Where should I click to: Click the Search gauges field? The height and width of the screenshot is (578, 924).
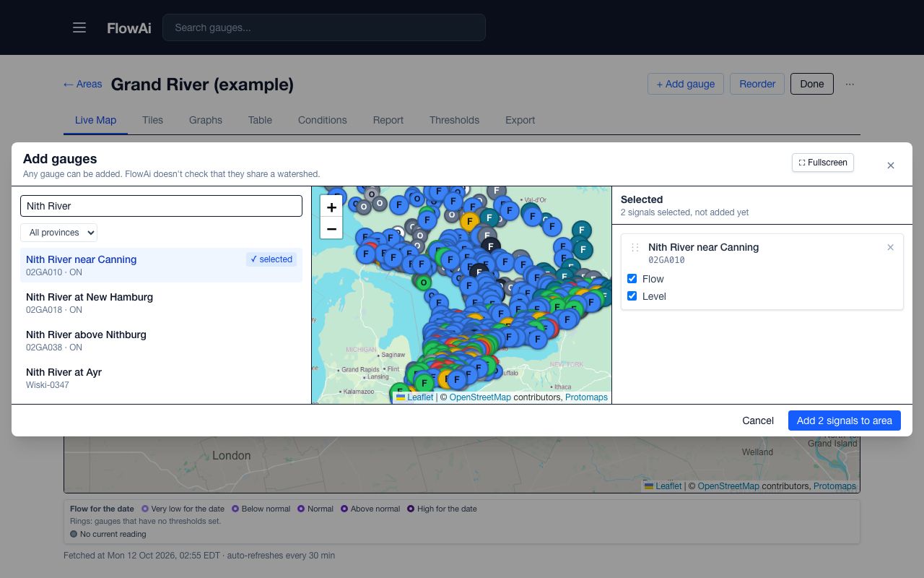pyautogui.click(x=324, y=27)
